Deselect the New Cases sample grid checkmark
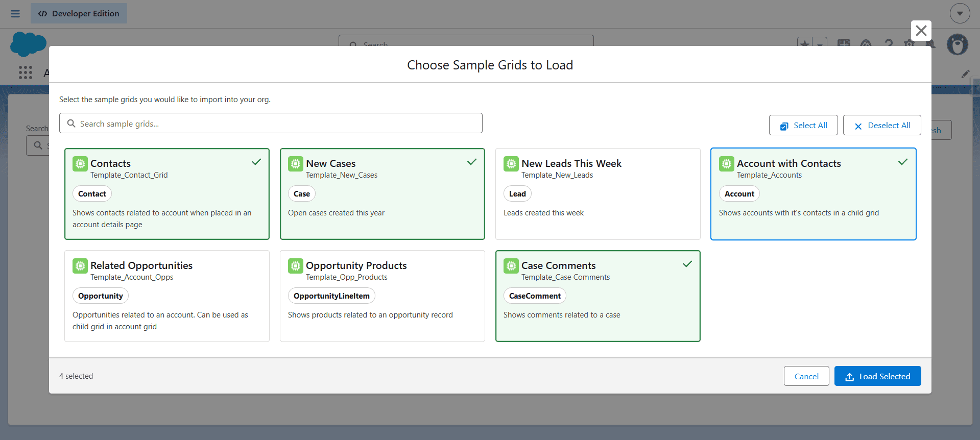The height and width of the screenshot is (440, 980). 472,162
